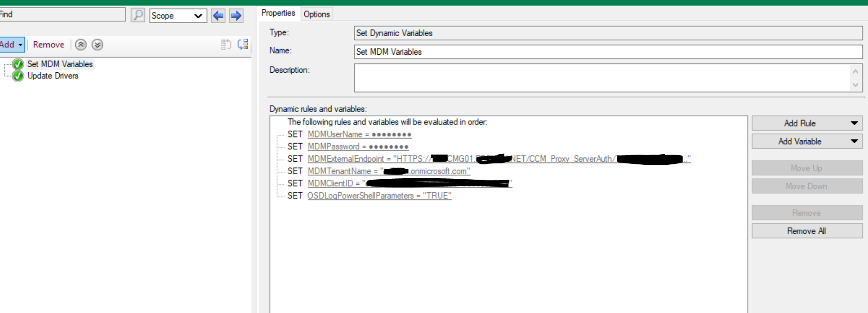Click the expand all steps icon
The width and height of the screenshot is (868, 313).
pos(243,44)
